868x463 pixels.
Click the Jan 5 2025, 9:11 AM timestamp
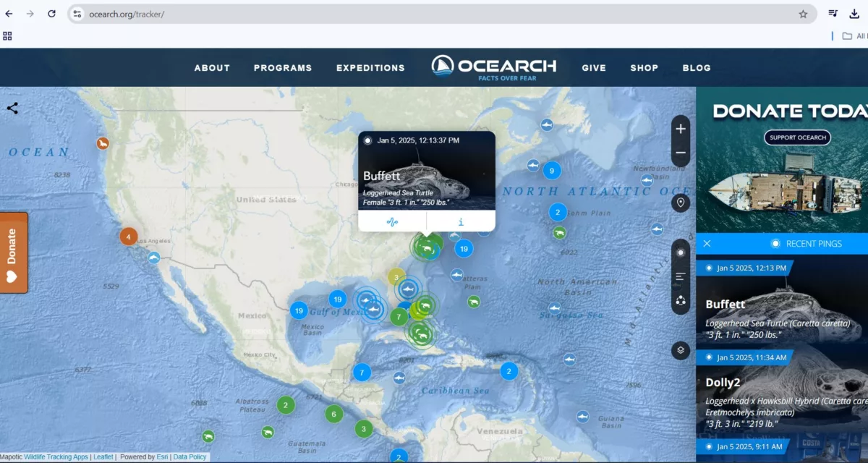pos(749,447)
